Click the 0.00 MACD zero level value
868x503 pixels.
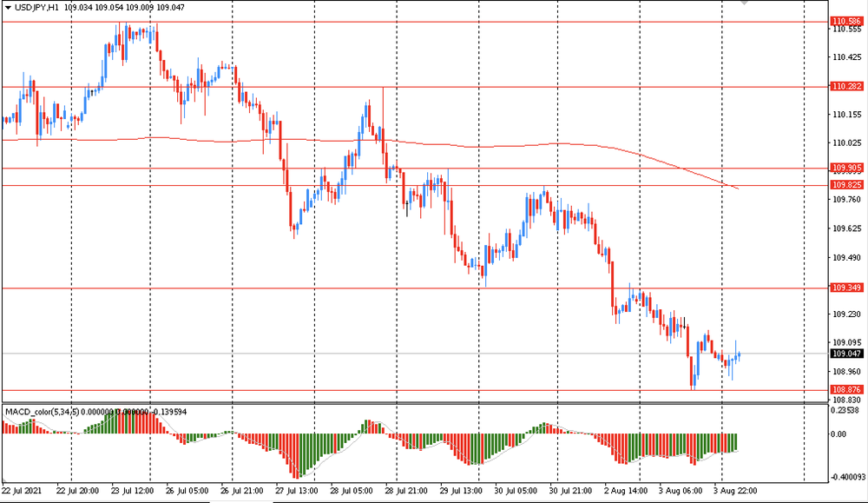click(839, 434)
